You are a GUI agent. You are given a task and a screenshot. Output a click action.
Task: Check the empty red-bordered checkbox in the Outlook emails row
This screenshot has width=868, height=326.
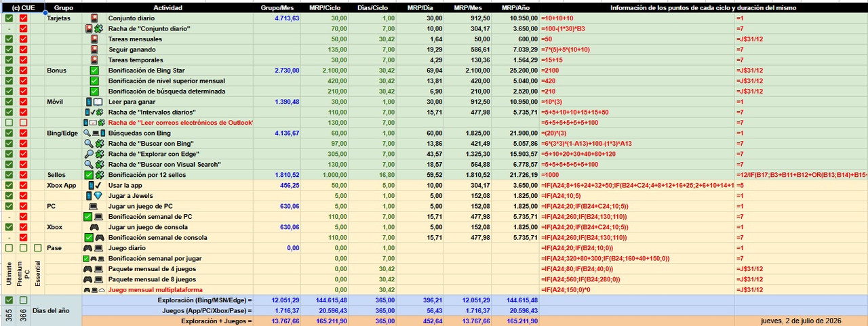pos(24,123)
